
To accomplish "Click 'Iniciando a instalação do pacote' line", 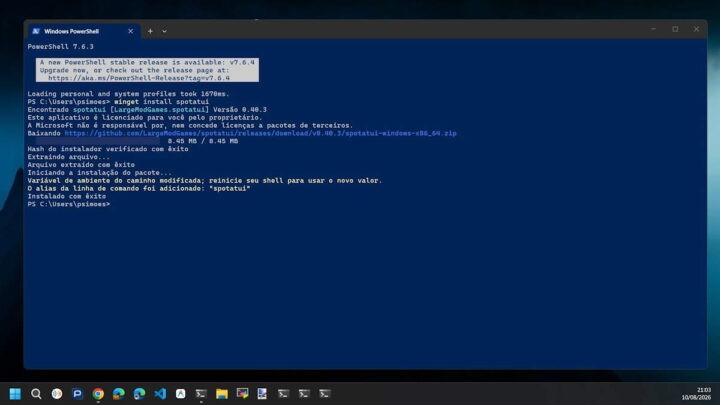I will click(x=99, y=173).
